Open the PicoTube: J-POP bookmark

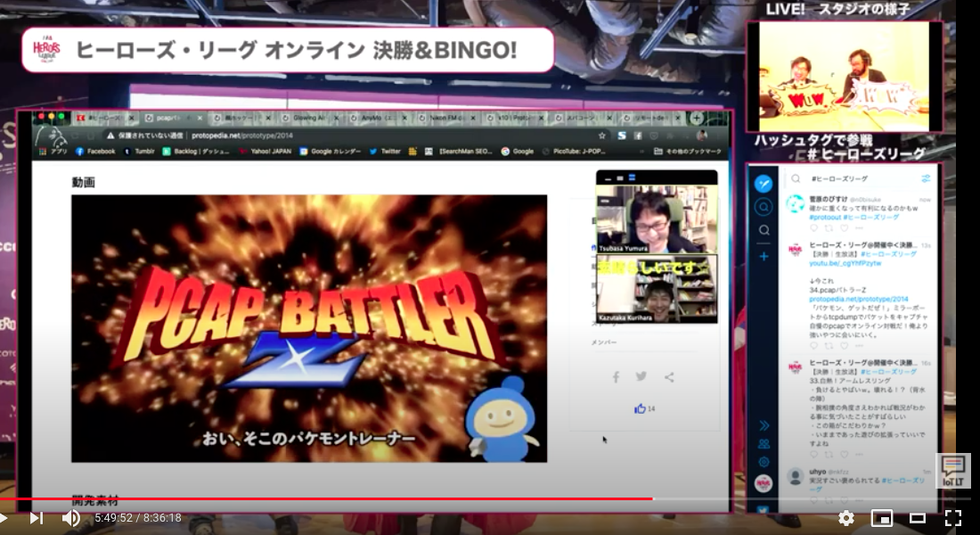pos(573,152)
